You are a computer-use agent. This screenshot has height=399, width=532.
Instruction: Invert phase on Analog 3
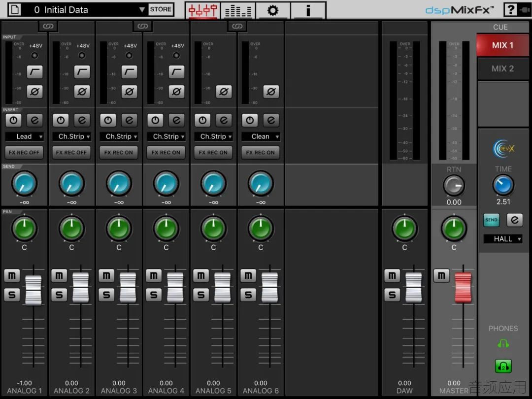[x=129, y=92]
